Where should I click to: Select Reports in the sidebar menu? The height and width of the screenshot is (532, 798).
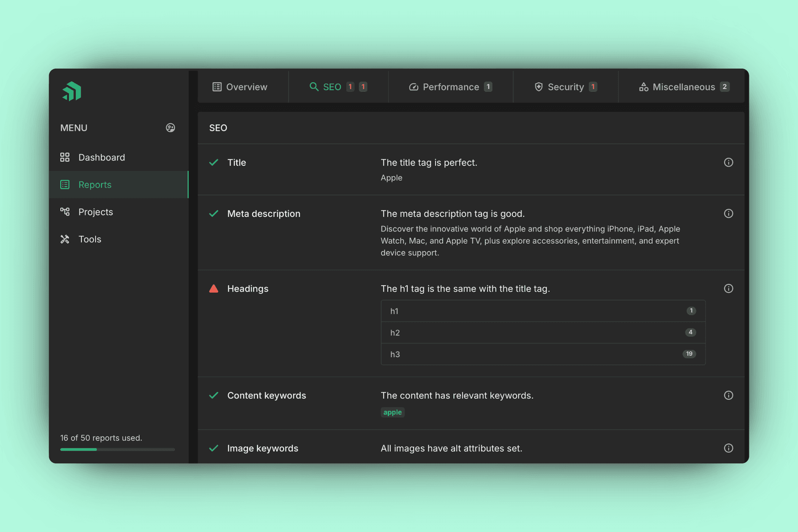95,185
